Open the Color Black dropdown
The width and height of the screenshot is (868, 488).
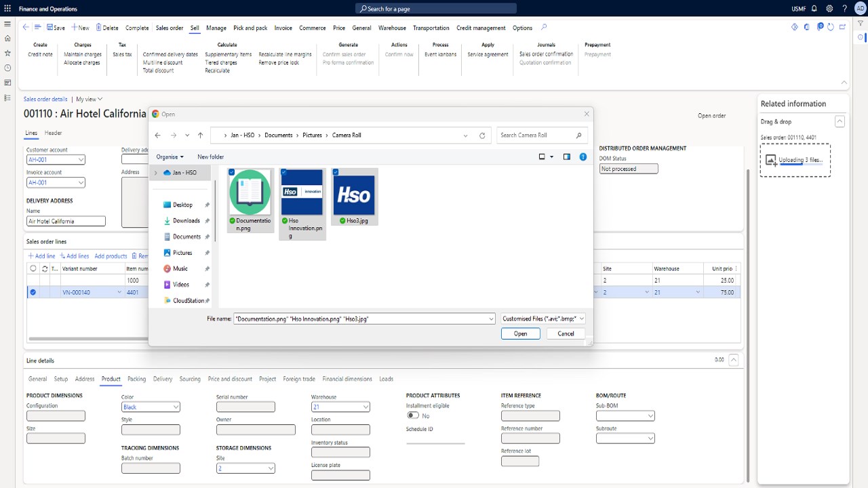(x=176, y=407)
